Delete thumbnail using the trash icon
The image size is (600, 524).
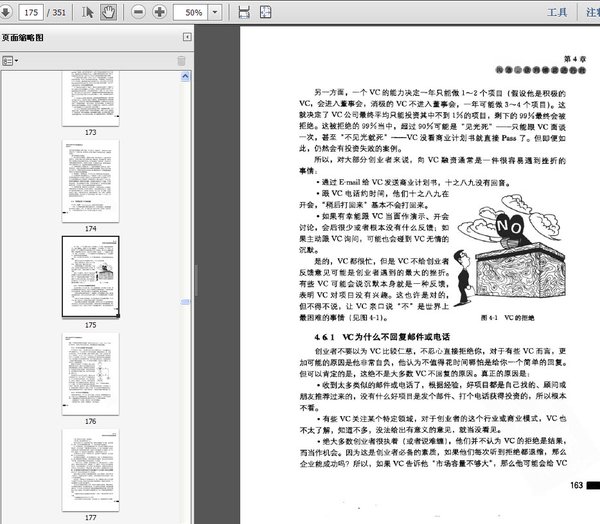[x=181, y=61]
